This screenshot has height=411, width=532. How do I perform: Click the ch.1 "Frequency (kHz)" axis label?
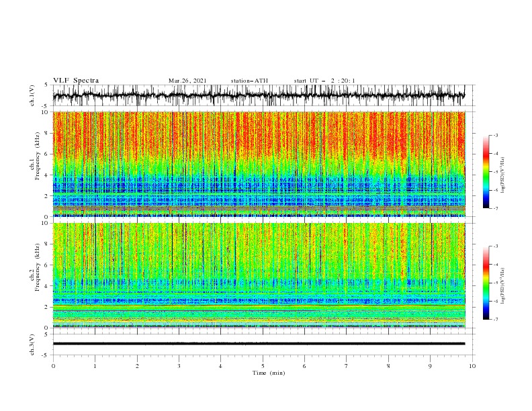click(38, 156)
